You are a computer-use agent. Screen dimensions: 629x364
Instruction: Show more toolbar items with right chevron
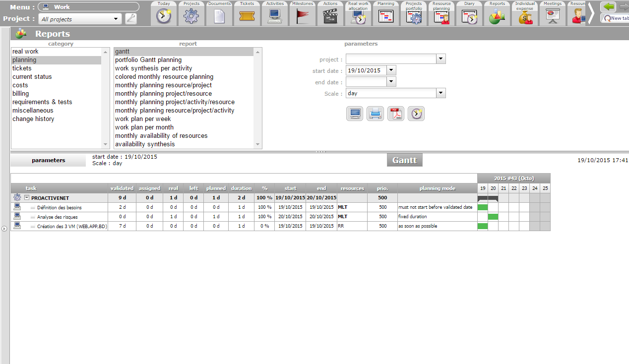[x=591, y=13]
